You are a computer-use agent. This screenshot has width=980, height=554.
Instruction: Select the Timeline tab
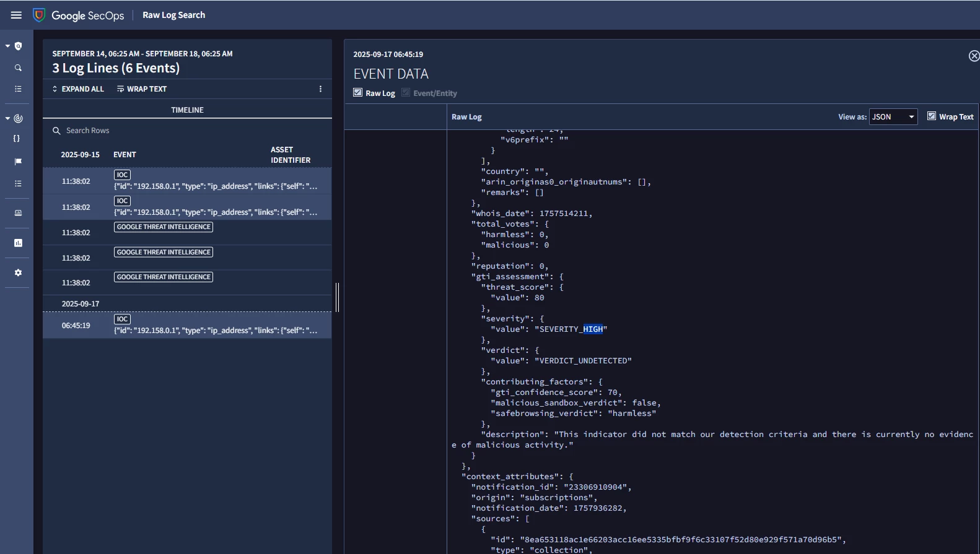(x=187, y=110)
